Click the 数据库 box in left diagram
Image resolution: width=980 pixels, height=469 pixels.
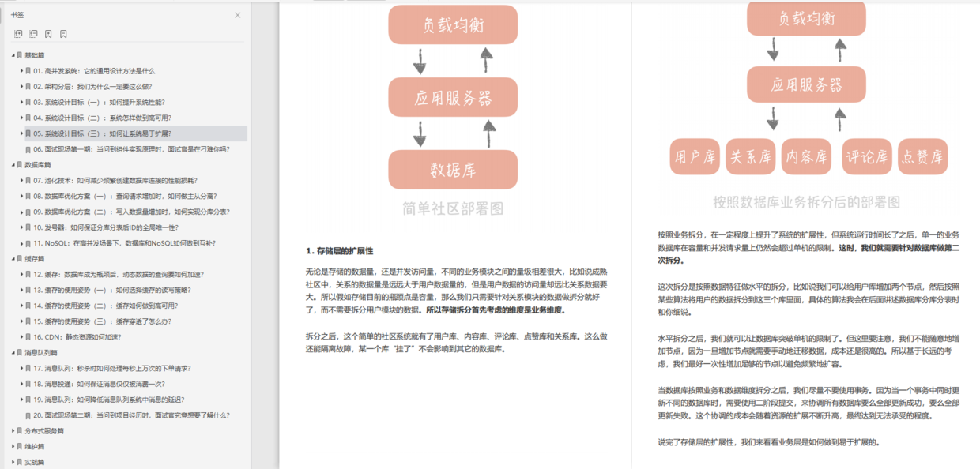click(453, 170)
